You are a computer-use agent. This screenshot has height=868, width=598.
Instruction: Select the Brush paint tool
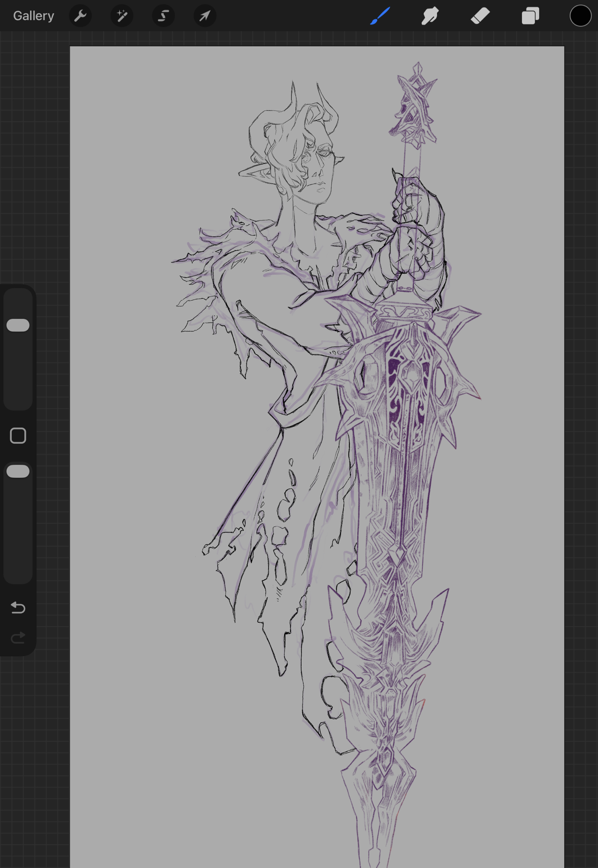click(381, 16)
